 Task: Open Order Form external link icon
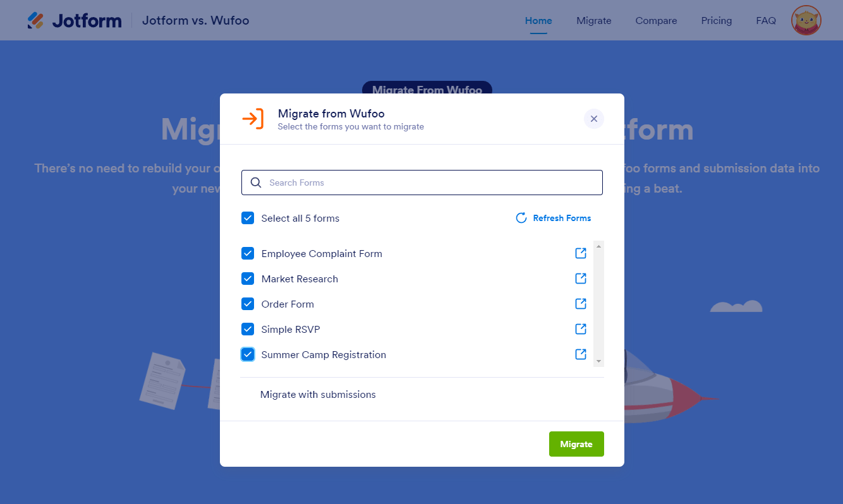(x=581, y=304)
